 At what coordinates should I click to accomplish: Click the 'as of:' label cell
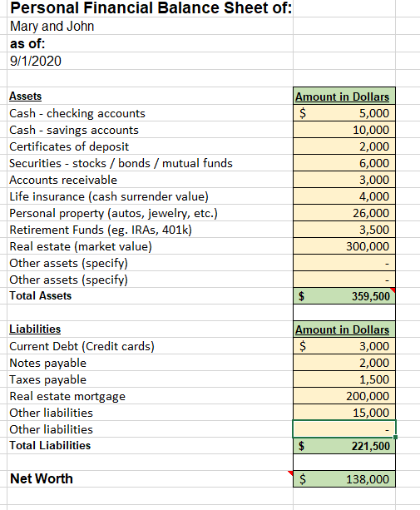151,43
